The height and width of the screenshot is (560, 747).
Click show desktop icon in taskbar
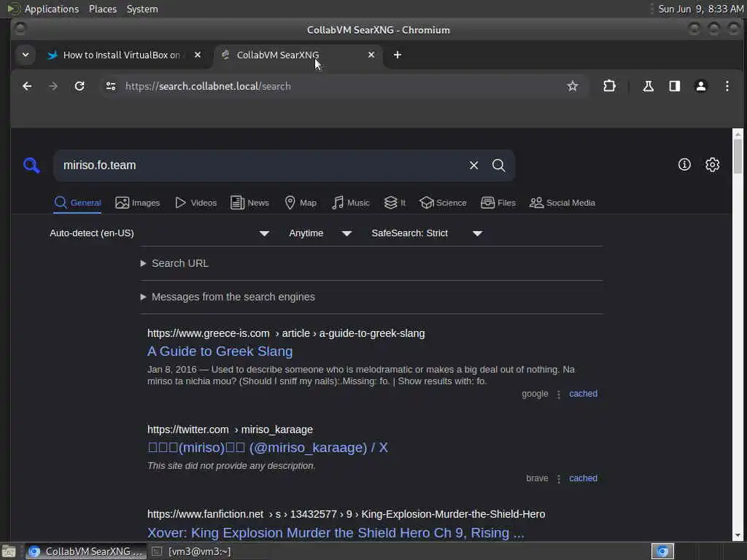pos(9,551)
